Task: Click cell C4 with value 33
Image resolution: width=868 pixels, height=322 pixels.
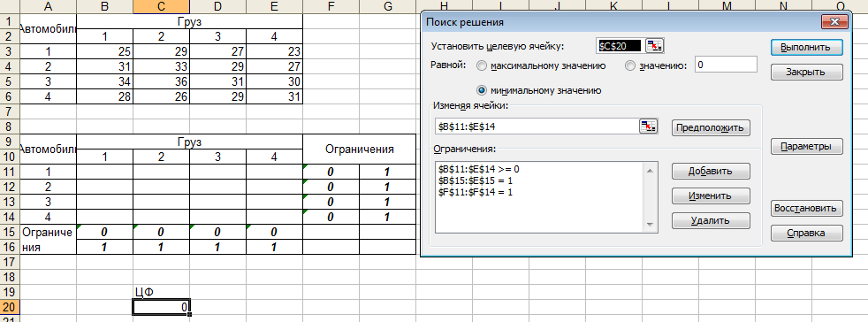Action: [161, 66]
